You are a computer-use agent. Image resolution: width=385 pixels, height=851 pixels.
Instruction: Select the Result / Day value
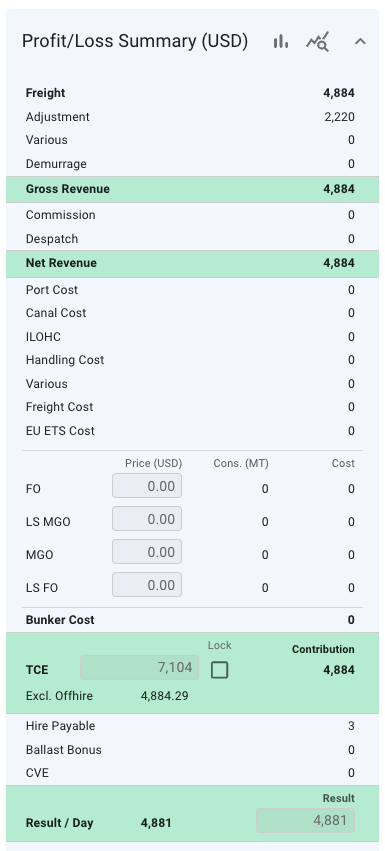click(x=156, y=823)
